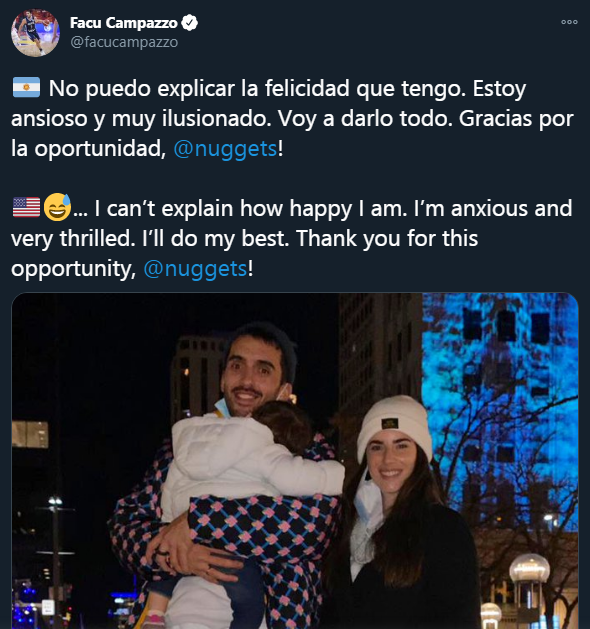Click the sweating smile emoji
This screenshot has width=590, height=629.
[x=57, y=207]
